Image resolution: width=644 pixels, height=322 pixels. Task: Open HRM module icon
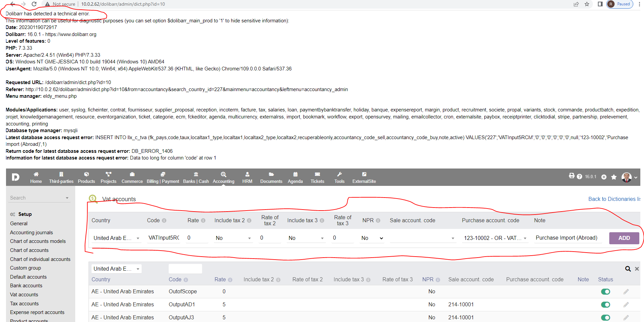247,174
